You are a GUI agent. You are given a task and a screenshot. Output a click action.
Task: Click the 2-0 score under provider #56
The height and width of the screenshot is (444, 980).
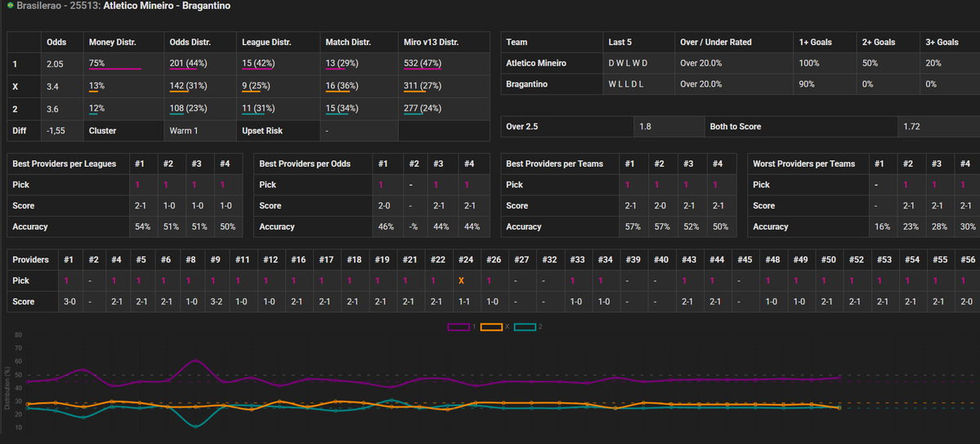pos(966,302)
